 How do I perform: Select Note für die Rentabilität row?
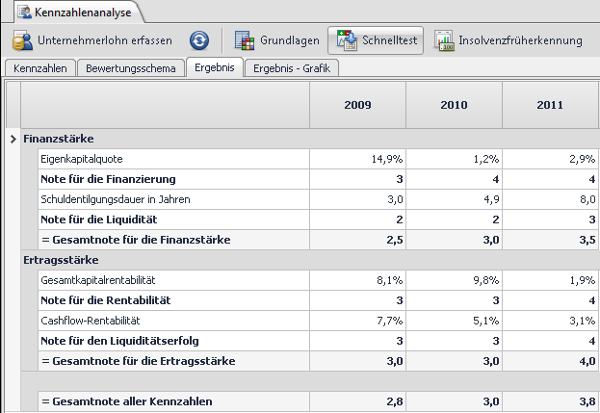pos(318,300)
